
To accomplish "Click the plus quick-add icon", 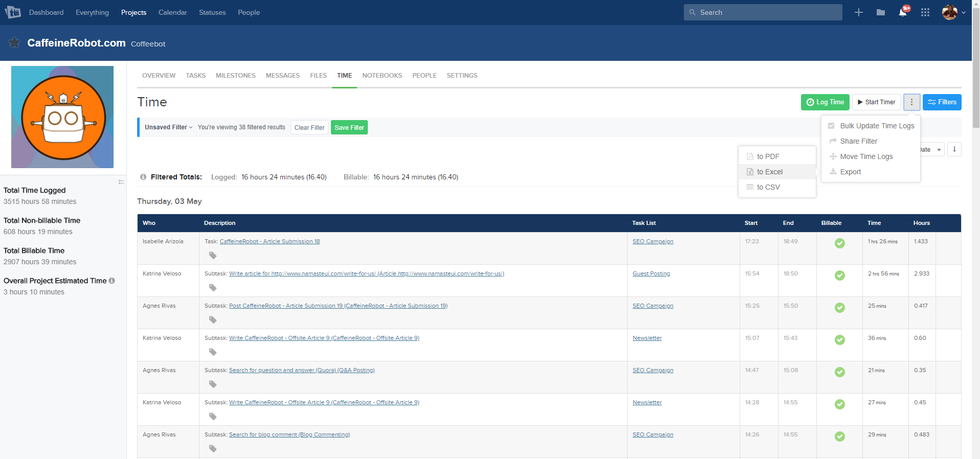I will point(859,12).
